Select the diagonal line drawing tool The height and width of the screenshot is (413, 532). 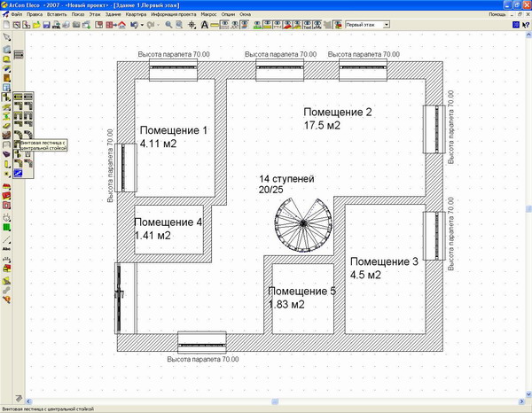6,239
